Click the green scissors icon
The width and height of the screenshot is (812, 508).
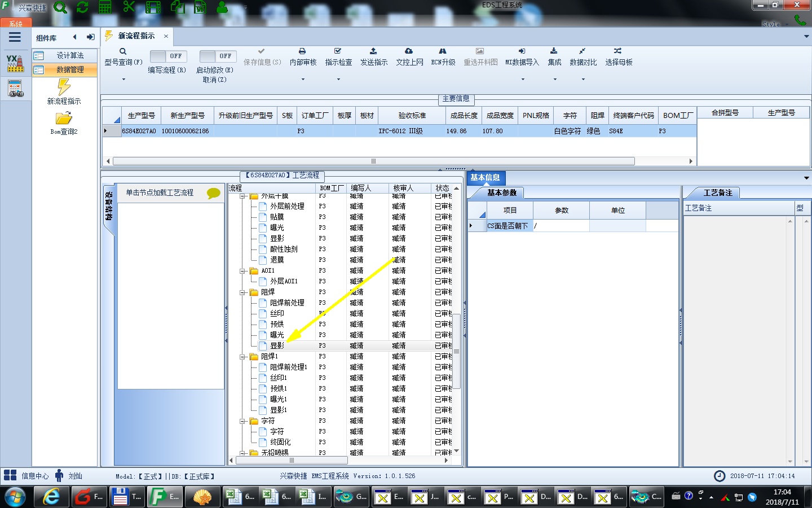pyautogui.click(x=129, y=7)
